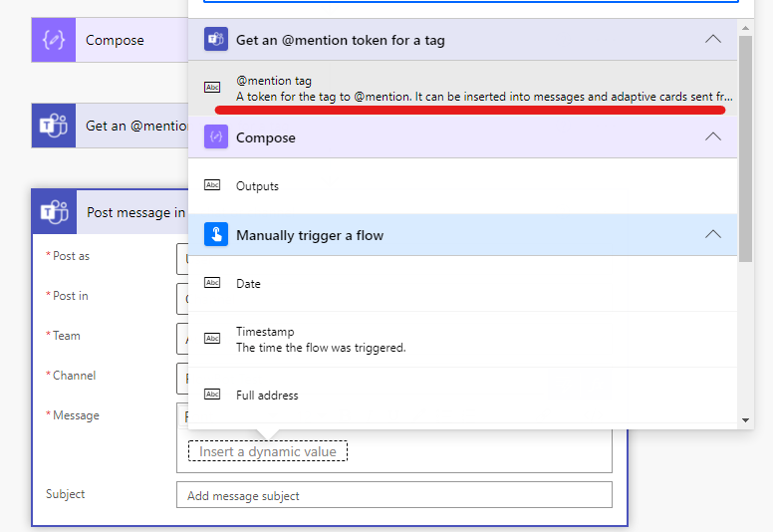
Task: Click the Abc icon beside Outputs
Action: pos(212,185)
